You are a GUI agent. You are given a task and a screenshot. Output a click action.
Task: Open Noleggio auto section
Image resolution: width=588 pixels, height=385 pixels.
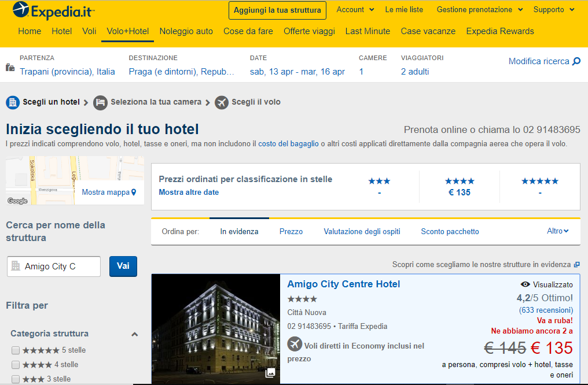coord(186,31)
